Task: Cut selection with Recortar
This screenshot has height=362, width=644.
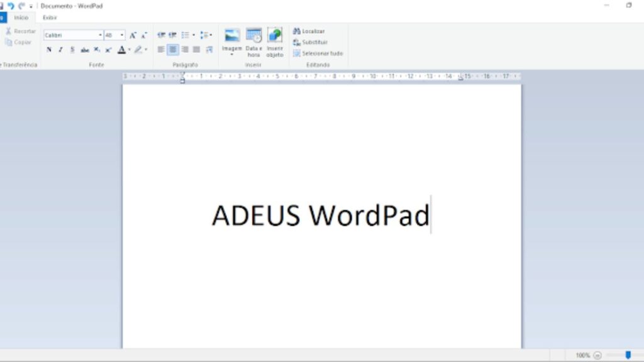Action: (20, 31)
